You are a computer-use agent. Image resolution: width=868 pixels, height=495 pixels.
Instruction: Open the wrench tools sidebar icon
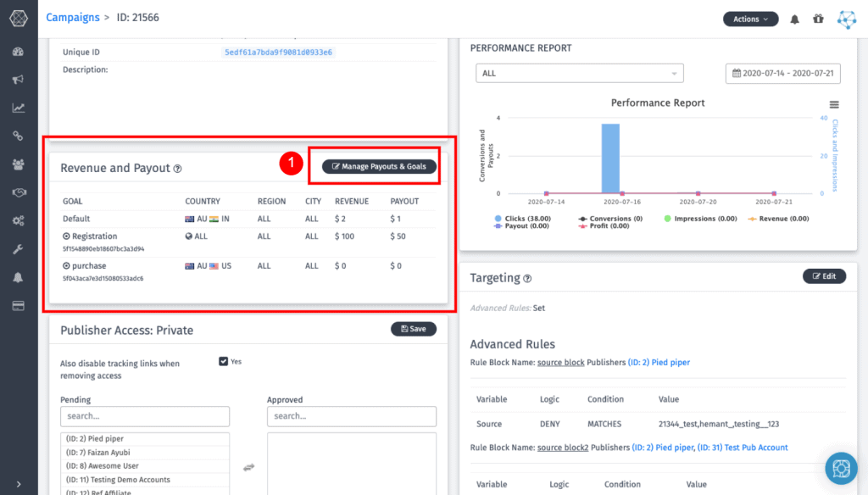coord(18,249)
